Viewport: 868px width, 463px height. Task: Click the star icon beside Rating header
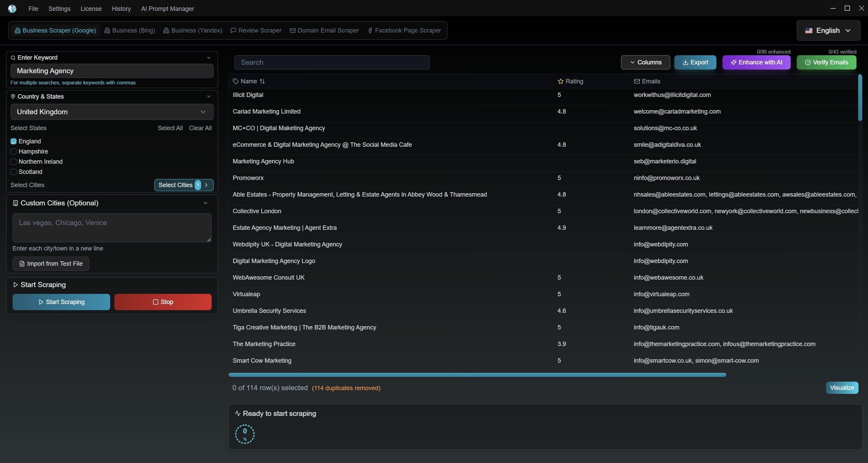[560, 81]
